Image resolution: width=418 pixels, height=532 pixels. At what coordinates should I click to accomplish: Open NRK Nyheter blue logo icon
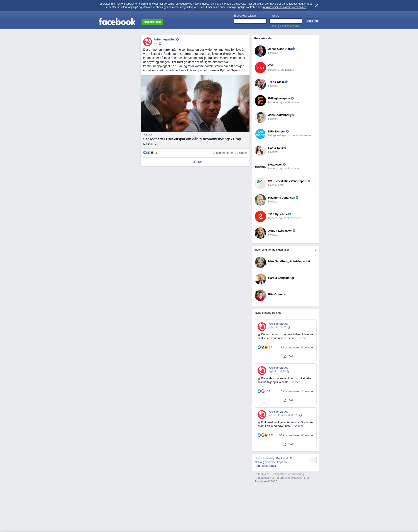pyautogui.click(x=260, y=134)
